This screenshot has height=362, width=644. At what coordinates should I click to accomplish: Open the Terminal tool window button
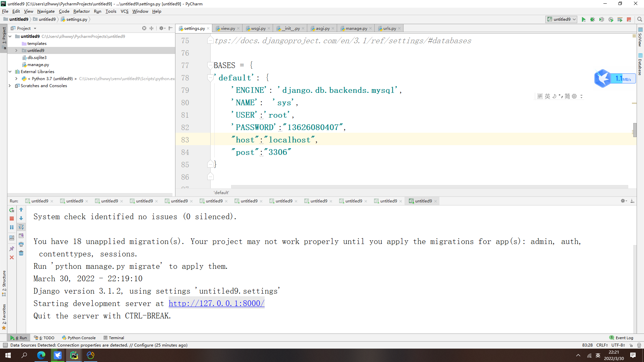coord(114,338)
